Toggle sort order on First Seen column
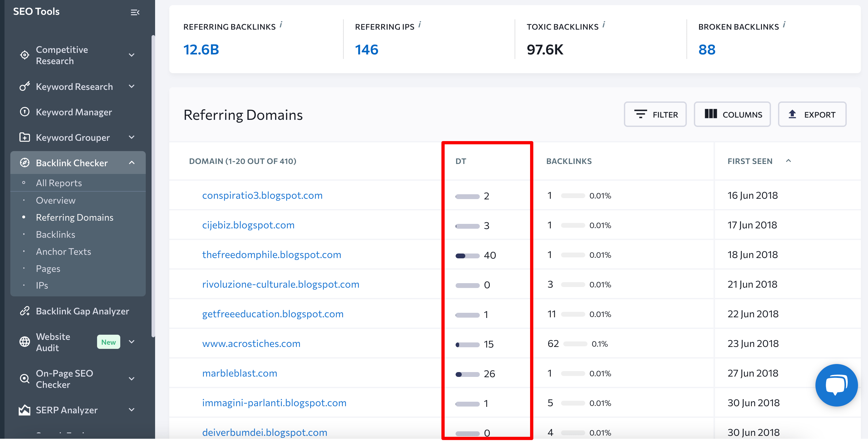 click(788, 161)
